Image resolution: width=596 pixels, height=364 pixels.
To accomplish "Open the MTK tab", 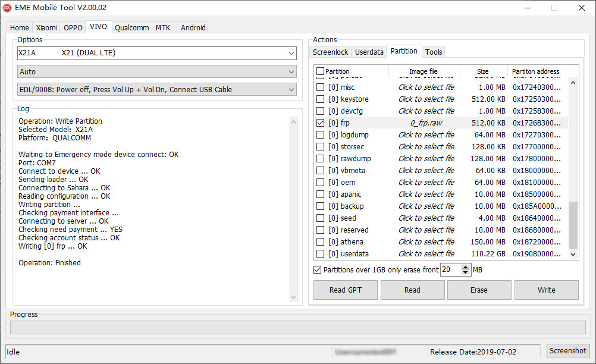I will 163,28.
